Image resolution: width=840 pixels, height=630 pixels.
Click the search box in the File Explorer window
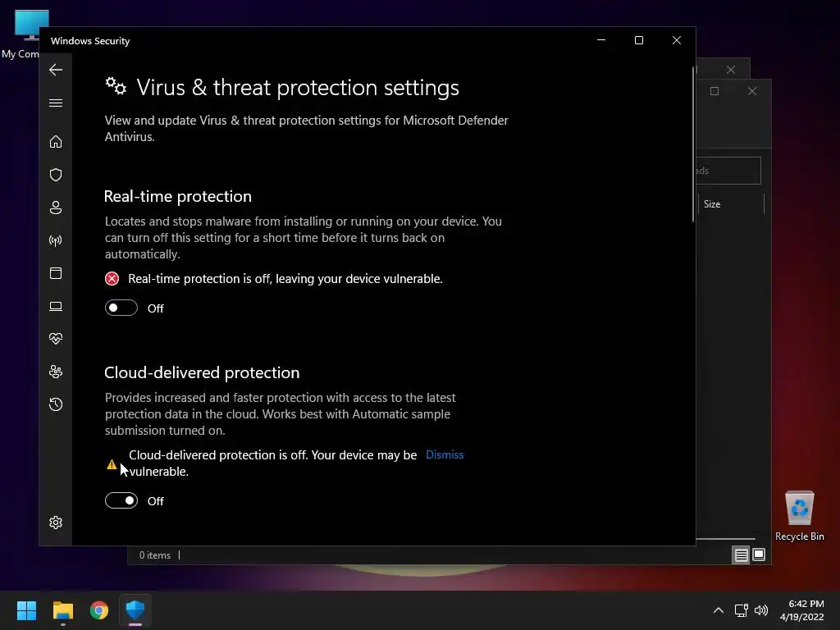[x=728, y=171]
